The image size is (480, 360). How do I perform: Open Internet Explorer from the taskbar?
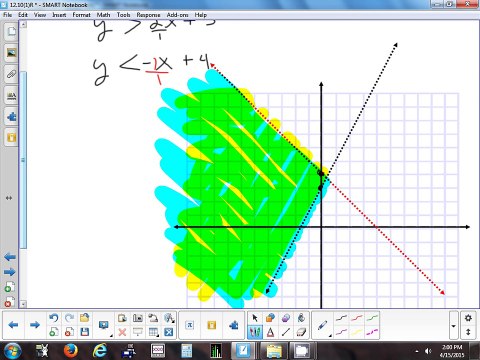pos(100,350)
